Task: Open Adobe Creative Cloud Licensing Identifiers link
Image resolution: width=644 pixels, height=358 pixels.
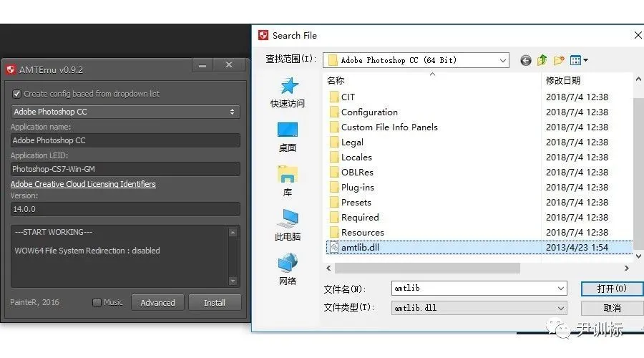Action: point(83,184)
